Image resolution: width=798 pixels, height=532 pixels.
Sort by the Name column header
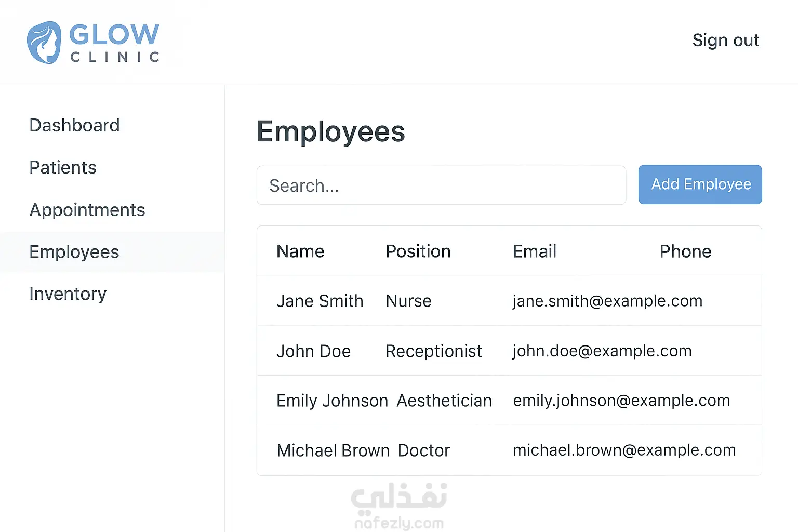(x=300, y=251)
